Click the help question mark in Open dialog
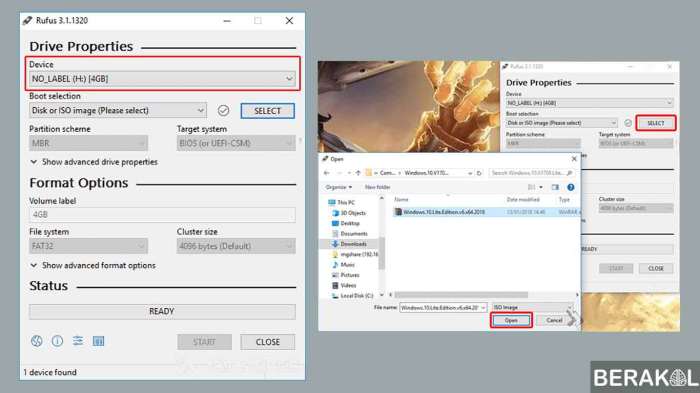 point(571,187)
